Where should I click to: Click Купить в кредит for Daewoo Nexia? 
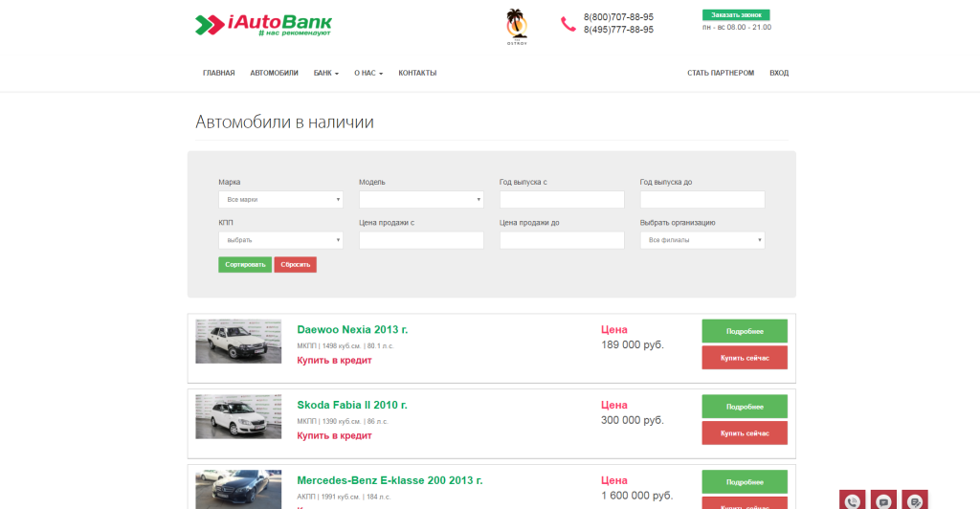coord(334,361)
